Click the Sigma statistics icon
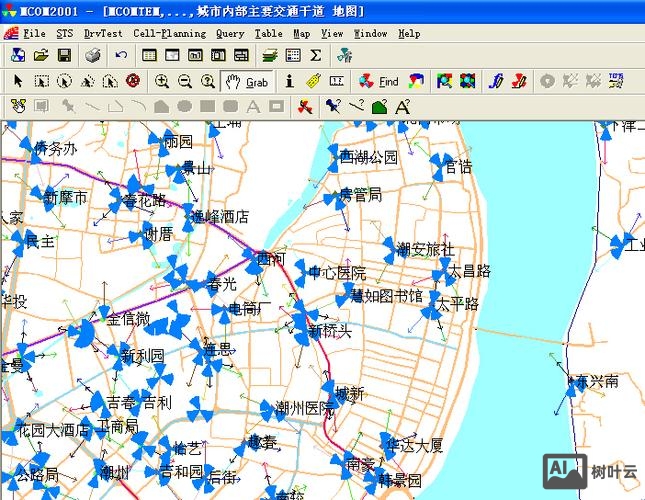Image resolution: width=645 pixels, height=500 pixels. pos(316,55)
